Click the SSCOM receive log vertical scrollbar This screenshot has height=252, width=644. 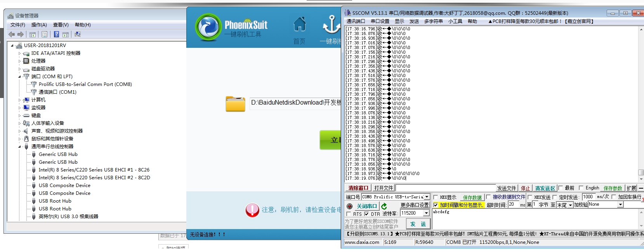click(x=641, y=104)
